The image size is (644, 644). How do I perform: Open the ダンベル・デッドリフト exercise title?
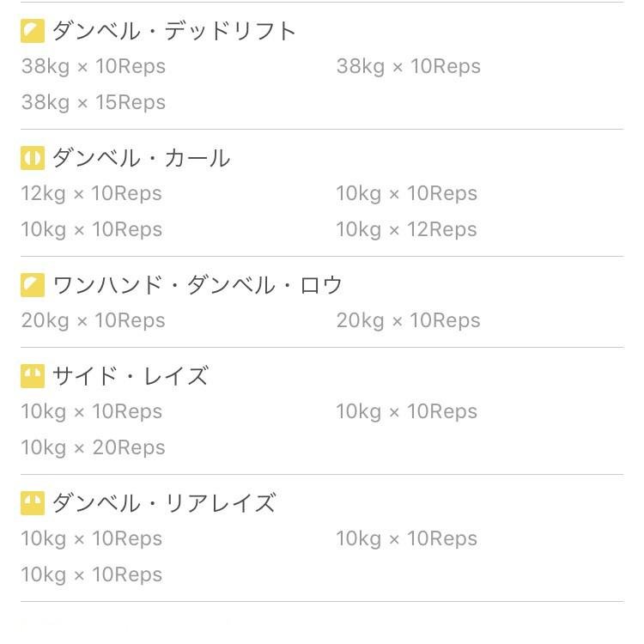tap(173, 31)
